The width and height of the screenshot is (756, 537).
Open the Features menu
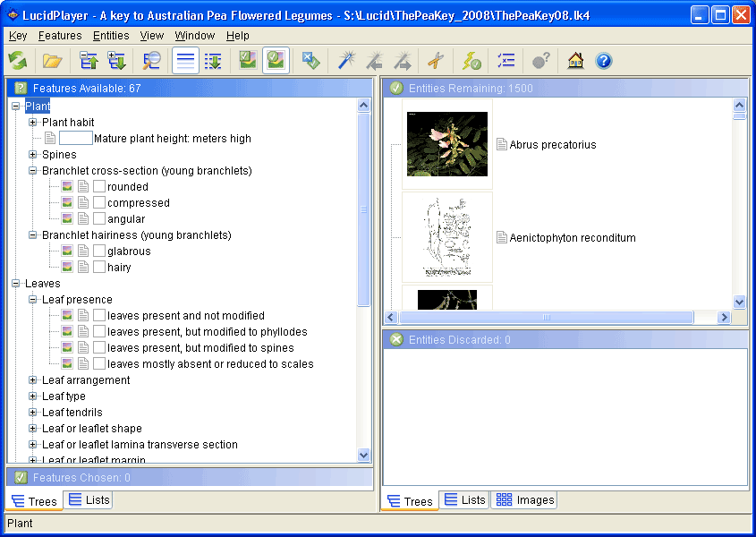[x=60, y=36]
